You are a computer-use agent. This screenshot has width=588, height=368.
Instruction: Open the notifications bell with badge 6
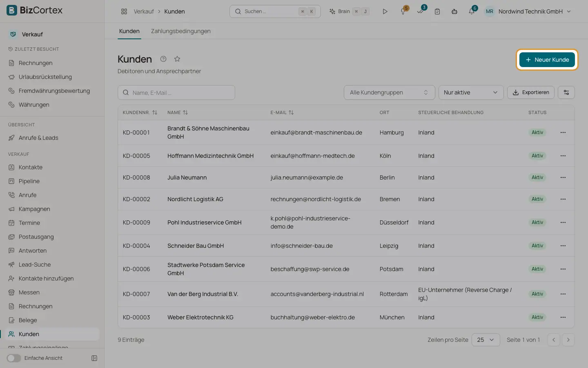pos(472,11)
